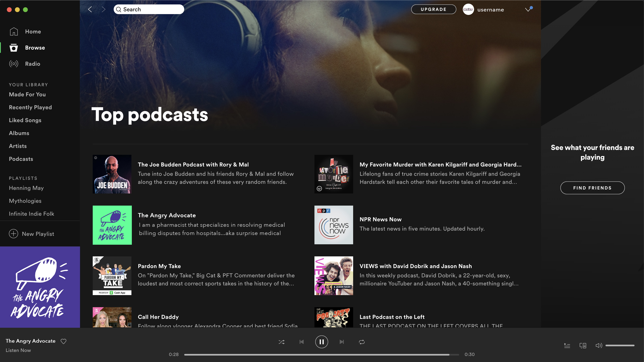Click the Home house icon
This screenshot has width=644, height=362.
pos(14,31)
